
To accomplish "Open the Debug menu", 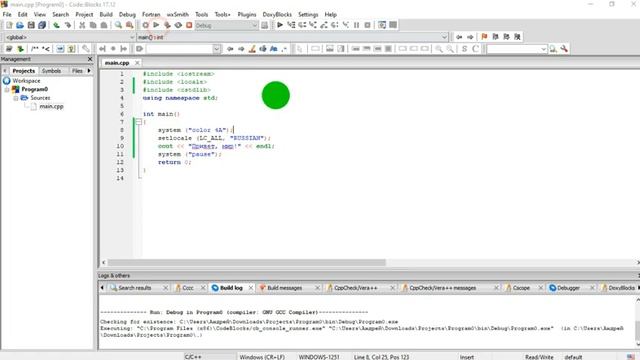I will [x=127, y=14].
